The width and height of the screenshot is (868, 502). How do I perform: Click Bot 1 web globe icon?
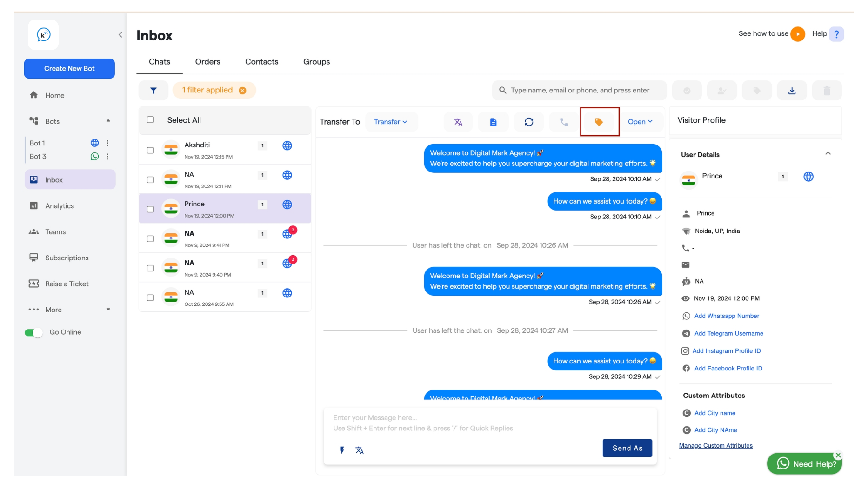tap(95, 143)
